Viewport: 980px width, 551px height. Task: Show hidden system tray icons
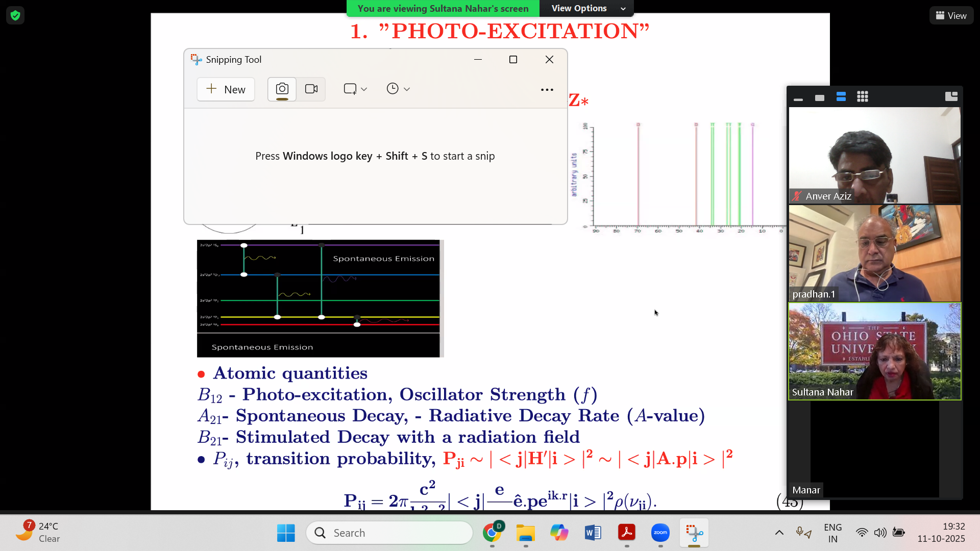(x=779, y=533)
